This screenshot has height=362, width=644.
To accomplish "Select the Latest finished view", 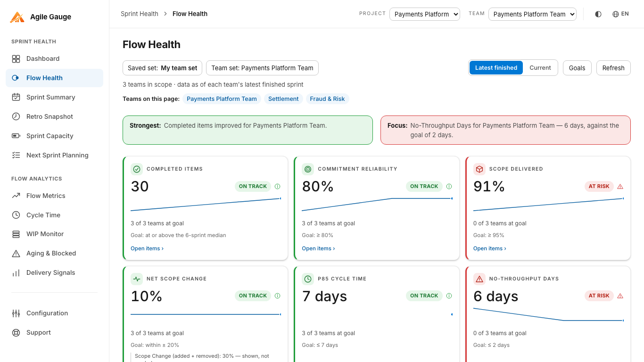I will (496, 68).
